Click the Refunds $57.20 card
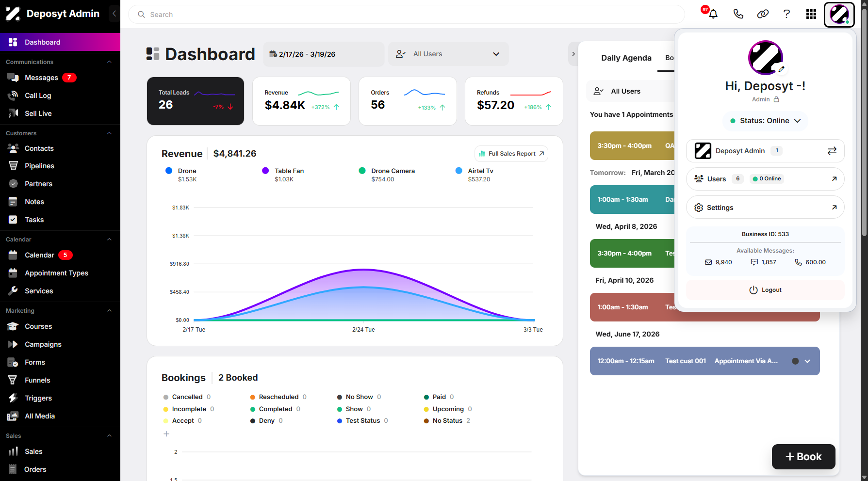This screenshot has width=868, height=481. (x=514, y=101)
